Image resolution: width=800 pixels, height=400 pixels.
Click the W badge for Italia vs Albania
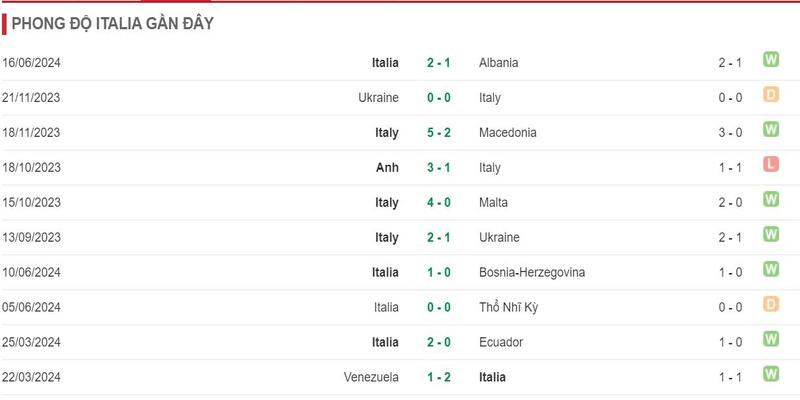click(771, 60)
